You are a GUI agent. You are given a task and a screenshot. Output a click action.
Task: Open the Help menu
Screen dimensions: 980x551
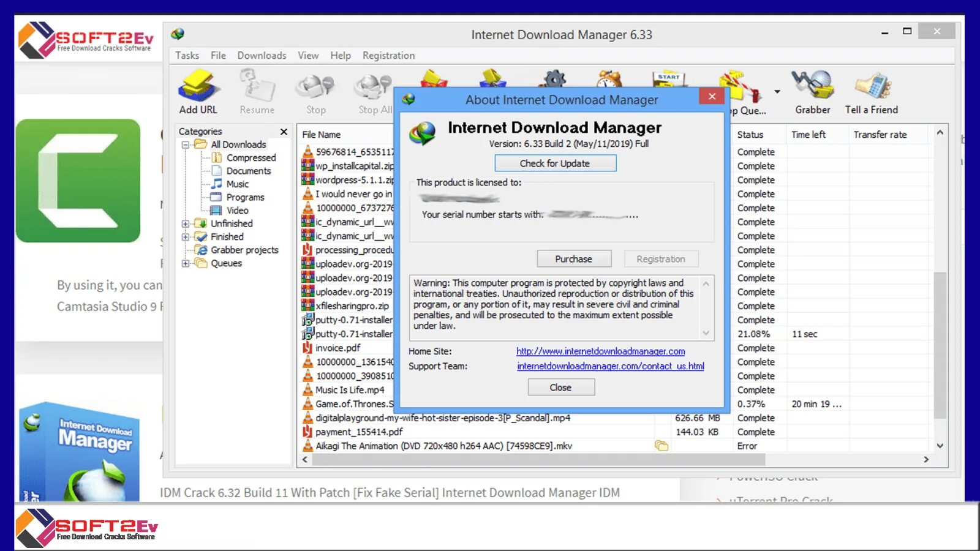pos(341,56)
